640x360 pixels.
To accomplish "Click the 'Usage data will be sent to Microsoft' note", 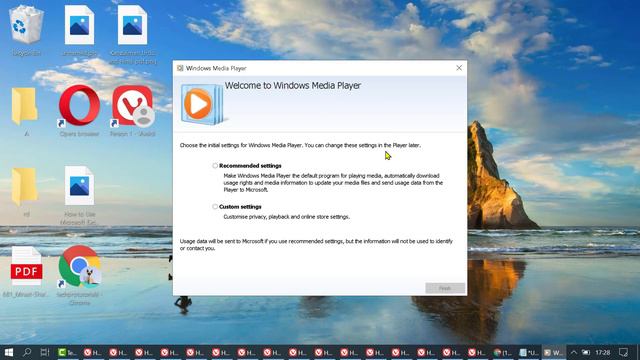I will [x=316, y=244].
